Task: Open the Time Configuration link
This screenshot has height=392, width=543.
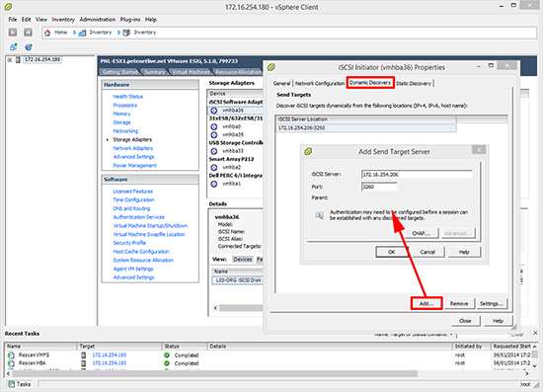Action: coord(133,199)
